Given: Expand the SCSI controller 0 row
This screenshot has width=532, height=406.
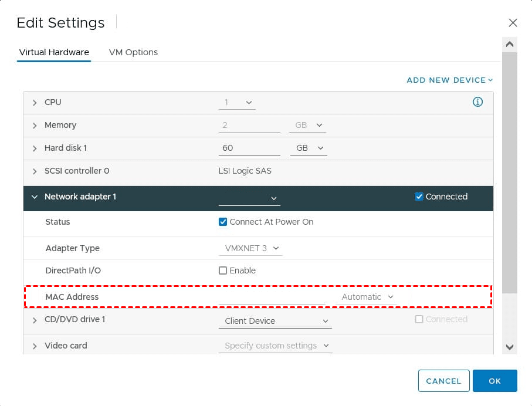Looking at the screenshot, I should pyautogui.click(x=35, y=171).
